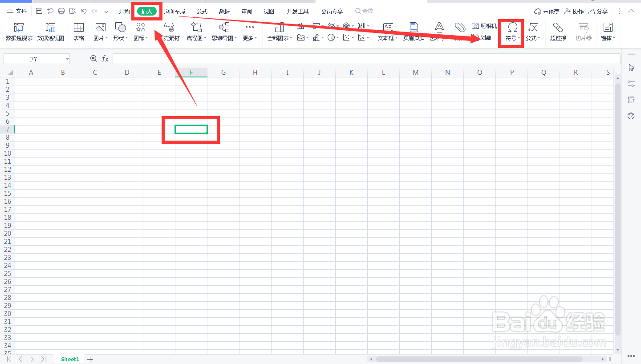Click the print icon in quick access bar

pyautogui.click(x=61, y=11)
